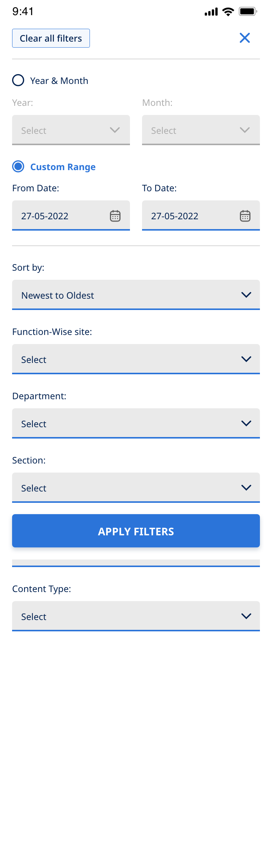Click the From Date input field
The width and height of the screenshot is (272, 868).
click(x=60, y=216)
